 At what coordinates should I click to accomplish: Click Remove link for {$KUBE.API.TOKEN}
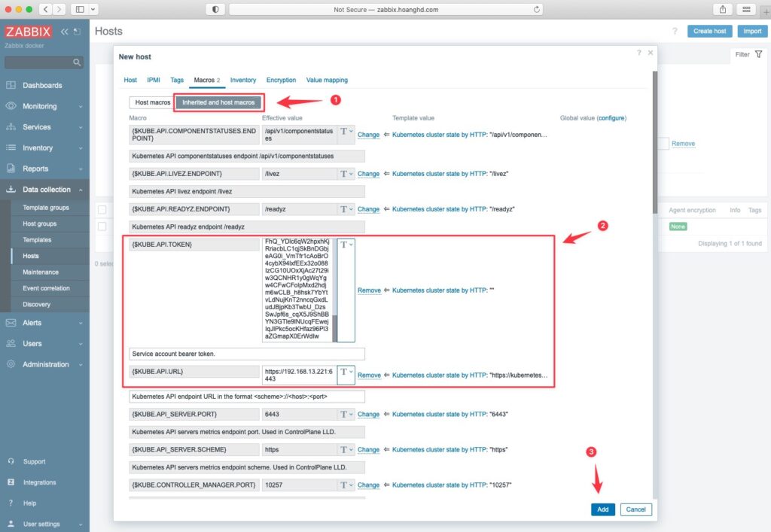click(x=369, y=290)
